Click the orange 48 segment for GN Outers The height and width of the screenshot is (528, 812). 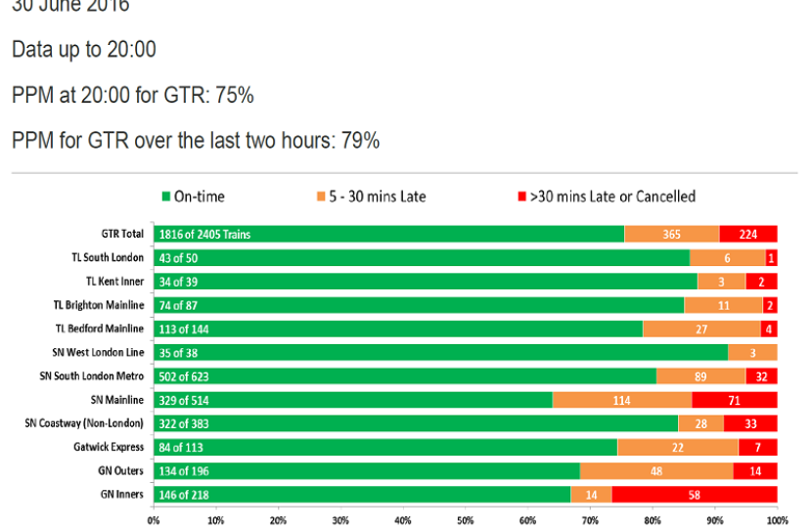(656, 470)
